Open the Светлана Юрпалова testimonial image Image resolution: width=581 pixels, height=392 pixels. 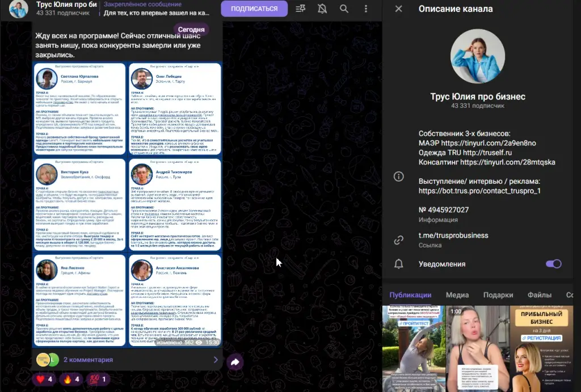[x=79, y=109]
